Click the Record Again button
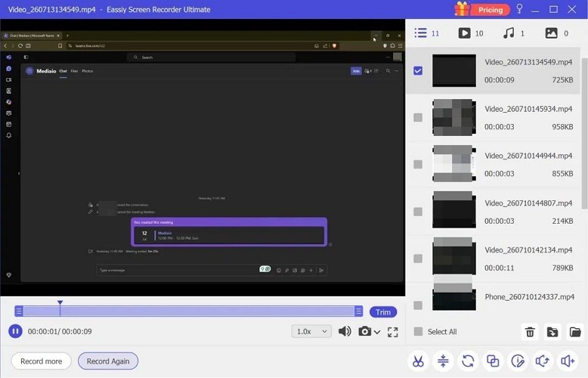588x378 pixels. (x=108, y=361)
